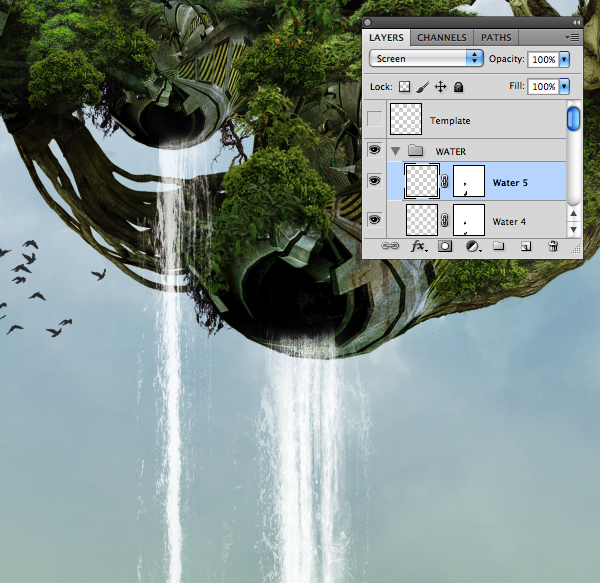Toggle Lock all padlock icon
This screenshot has height=583, width=600.
point(458,87)
